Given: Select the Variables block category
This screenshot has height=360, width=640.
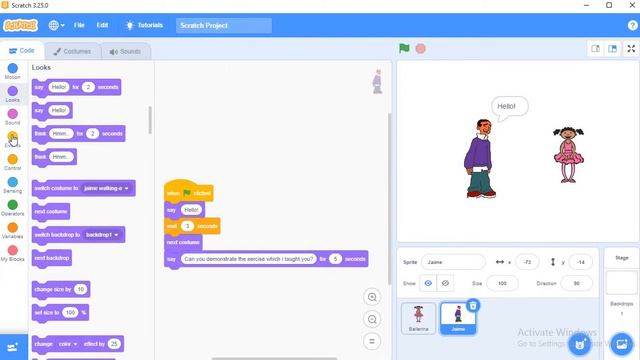Looking at the screenshot, I should (x=13, y=231).
